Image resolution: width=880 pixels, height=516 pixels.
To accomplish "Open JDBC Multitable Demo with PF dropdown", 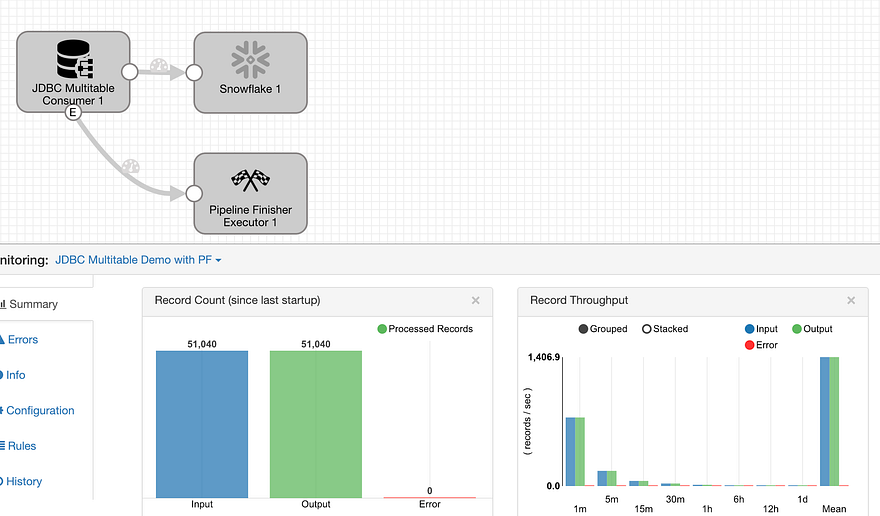I will [138, 260].
